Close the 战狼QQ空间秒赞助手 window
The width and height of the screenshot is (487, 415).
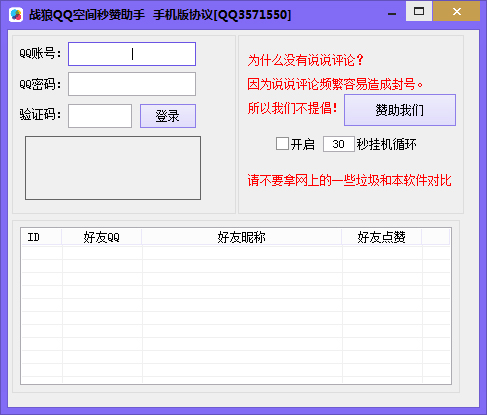(x=457, y=11)
